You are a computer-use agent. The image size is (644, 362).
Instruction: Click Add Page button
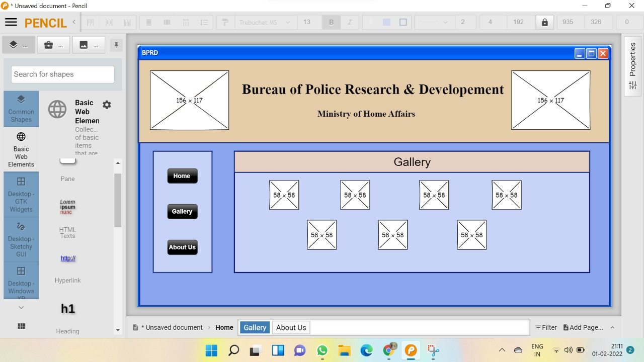click(x=583, y=327)
